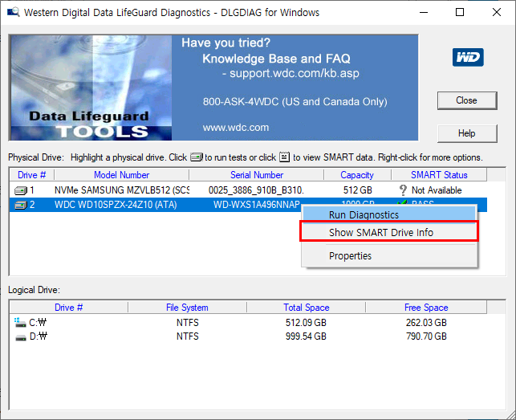Screen dimensions: 516x420
Task: Select the C:₩ logical drive row
Action: click(248, 323)
